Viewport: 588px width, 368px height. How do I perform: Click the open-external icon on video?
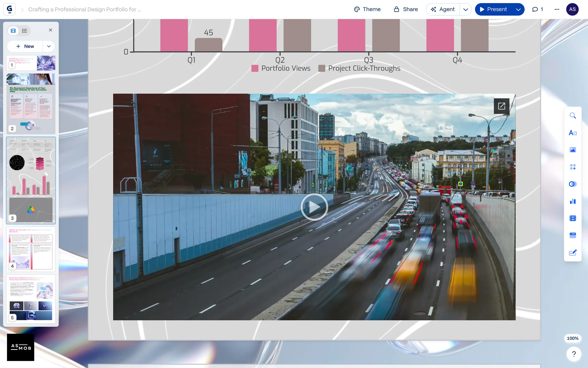(x=501, y=106)
